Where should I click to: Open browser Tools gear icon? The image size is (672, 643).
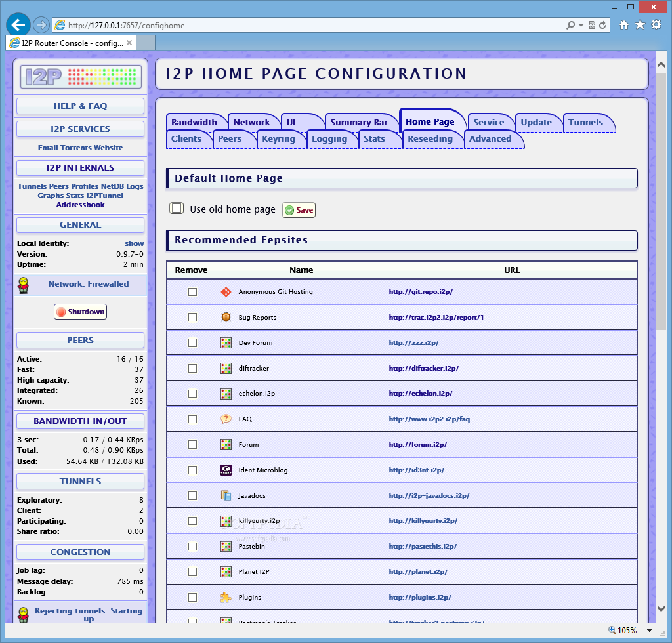click(656, 25)
